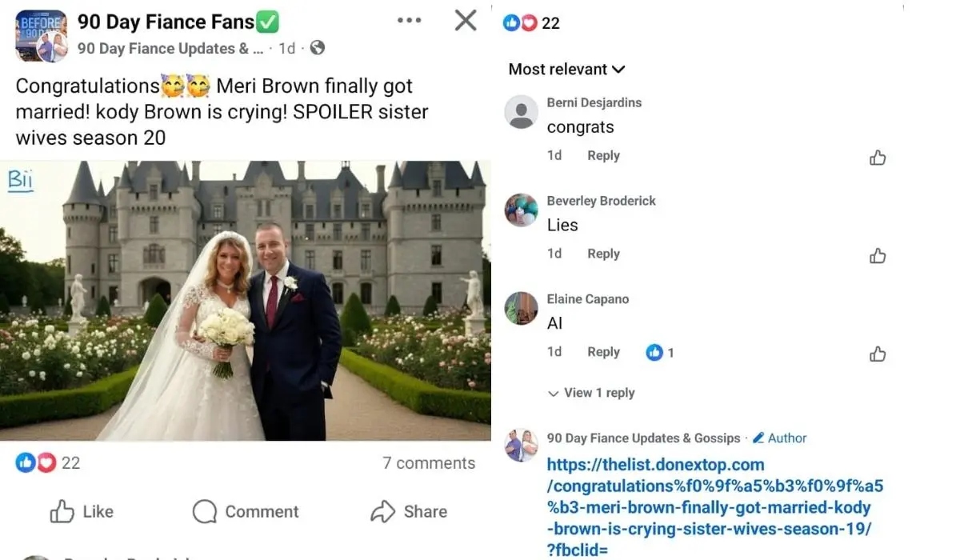Like Beverley Broderick's comment thumbs-up icon
The height and width of the screenshot is (560, 960).
[878, 256]
